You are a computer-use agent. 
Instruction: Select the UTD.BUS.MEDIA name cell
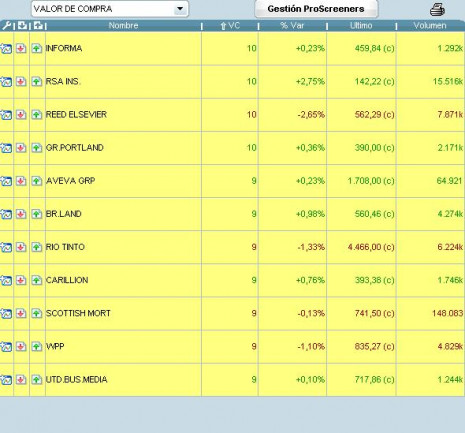pyautogui.click(x=123, y=380)
